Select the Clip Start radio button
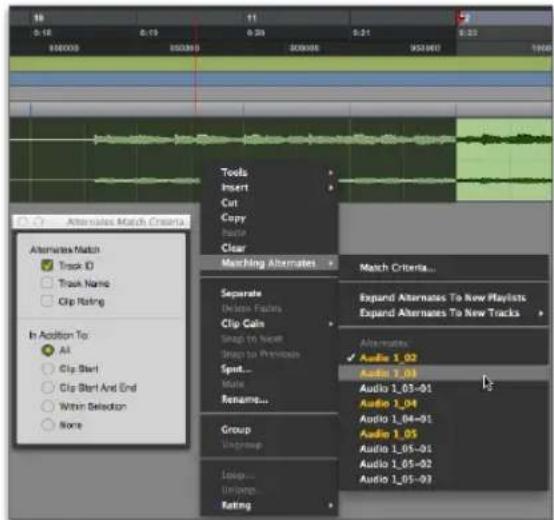This screenshot has width=554, height=520. pos(48,369)
